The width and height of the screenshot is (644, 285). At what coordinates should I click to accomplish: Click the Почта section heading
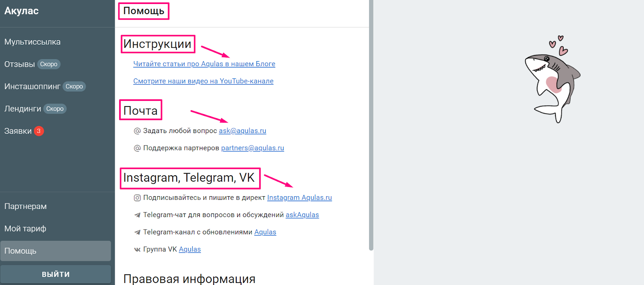click(140, 111)
